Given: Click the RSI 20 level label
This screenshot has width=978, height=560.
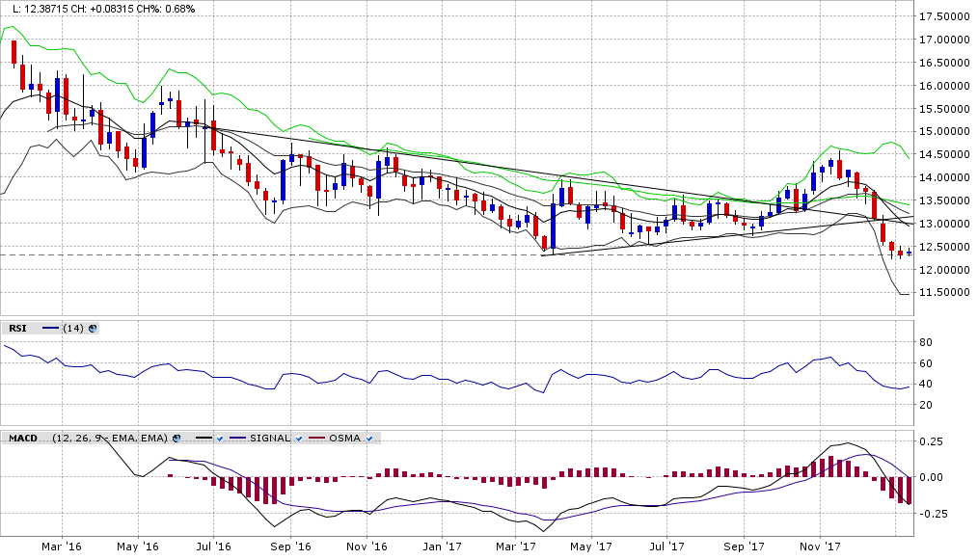Looking at the screenshot, I should point(926,406).
